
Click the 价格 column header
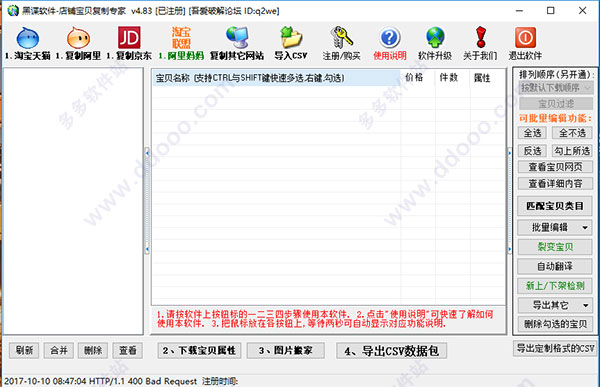[418, 78]
